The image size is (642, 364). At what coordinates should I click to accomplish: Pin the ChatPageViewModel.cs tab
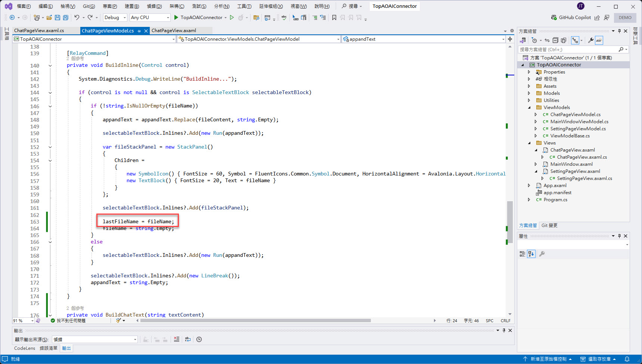pos(139,31)
